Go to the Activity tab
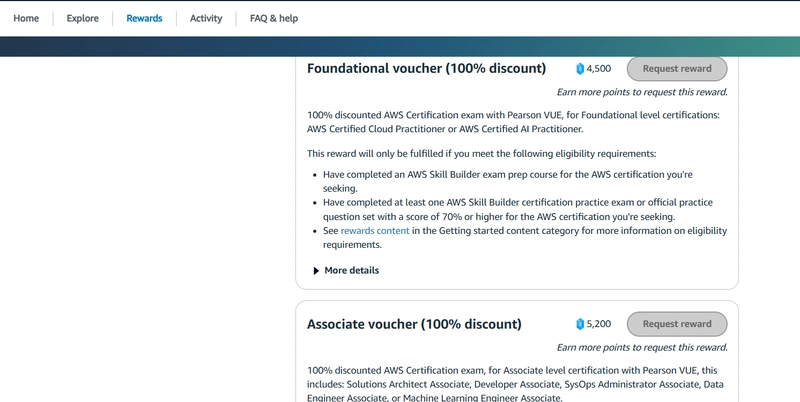The height and width of the screenshot is (402, 800). pyautogui.click(x=206, y=18)
